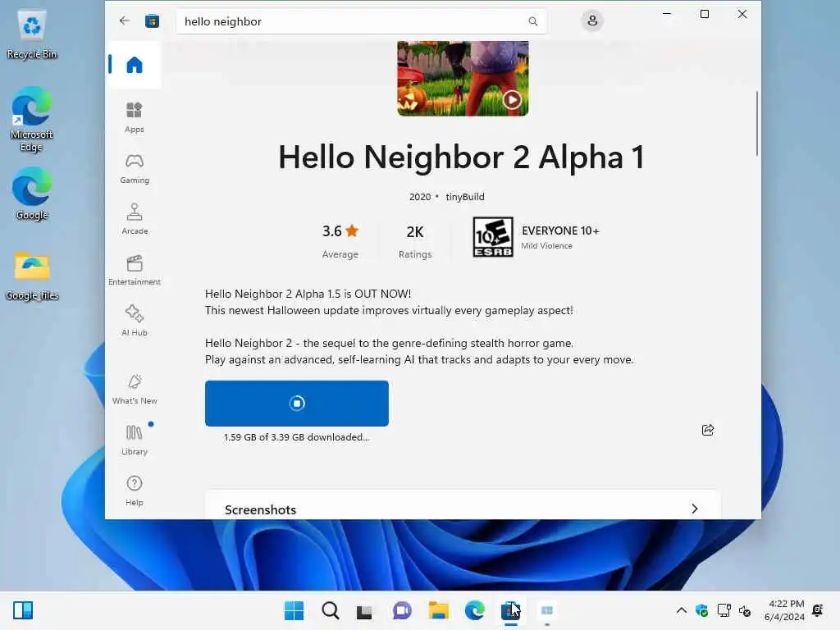Stop the download via the blue button
Image resolution: width=840 pixels, height=630 pixels.
click(297, 404)
